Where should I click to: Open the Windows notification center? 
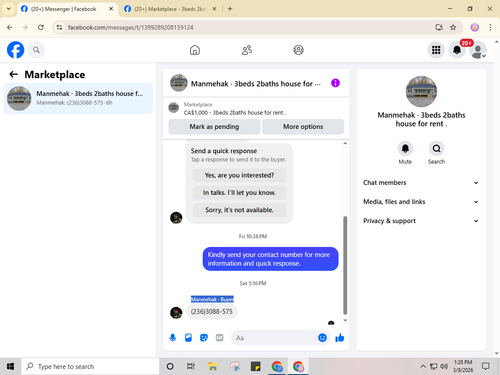(486, 367)
